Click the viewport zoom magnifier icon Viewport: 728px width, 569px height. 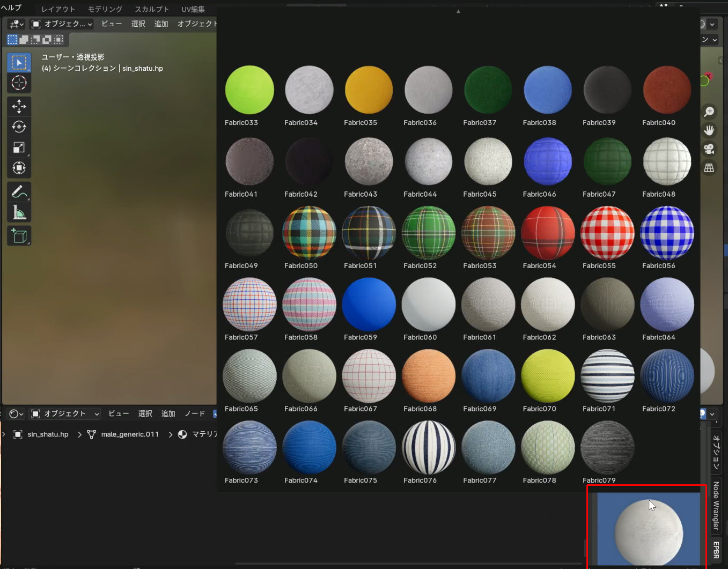(x=709, y=111)
